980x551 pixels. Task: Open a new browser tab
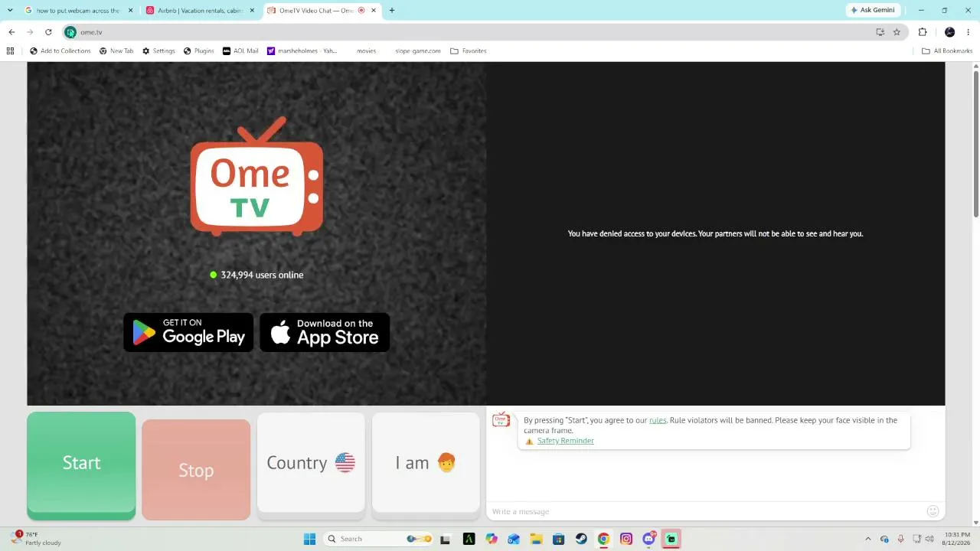pos(392,11)
